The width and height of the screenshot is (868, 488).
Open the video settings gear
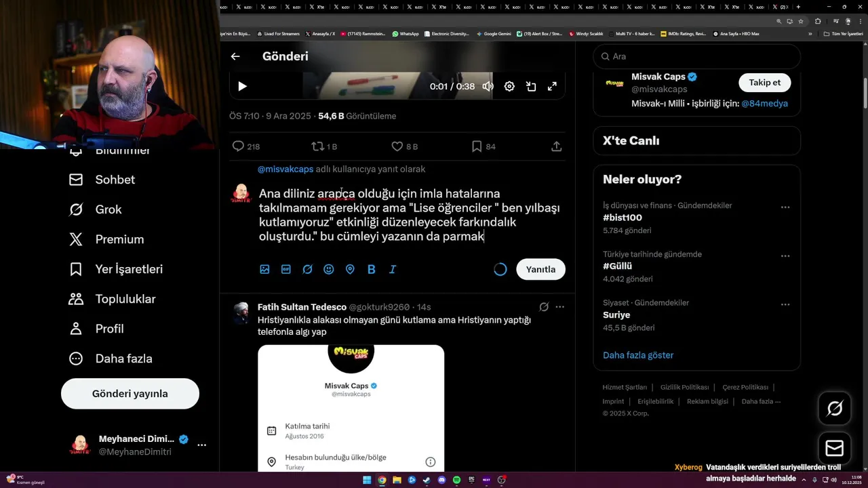click(509, 86)
